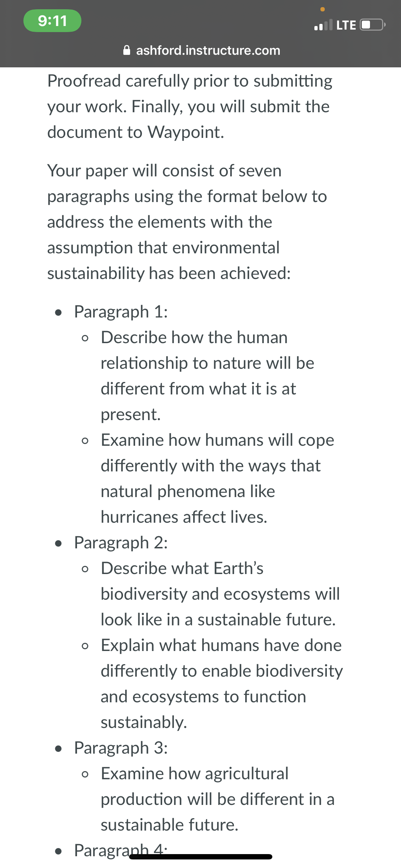The width and height of the screenshot is (401, 868).
Task: Select the Paragraph 1: bullet heading
Action: [x=121, y=312]
